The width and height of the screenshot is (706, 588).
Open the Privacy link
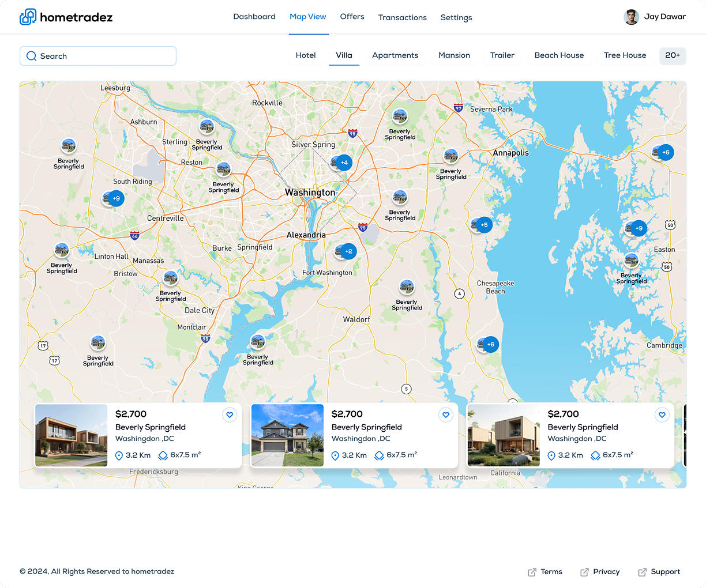click(606, 572)
